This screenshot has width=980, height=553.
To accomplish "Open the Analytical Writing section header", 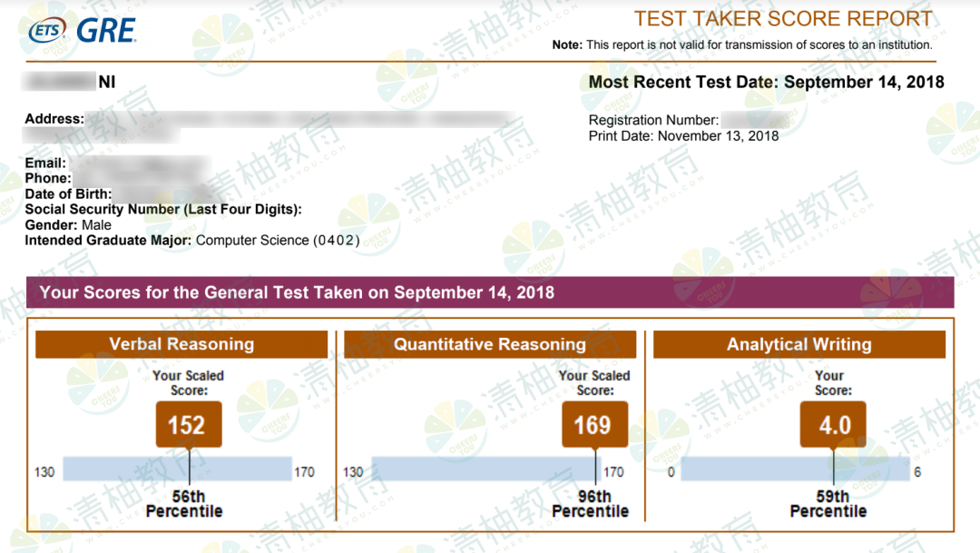I will [799, 344].
